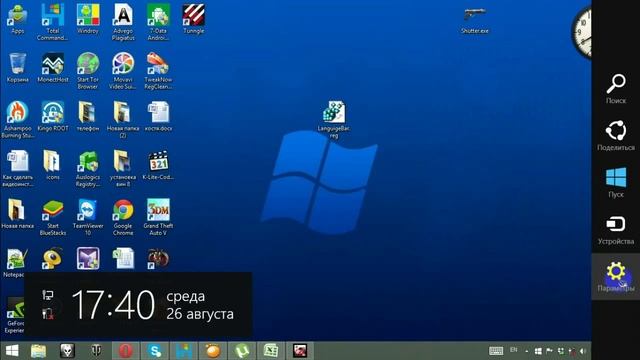Open Grand Theft Auto V shortcut
640x360 pixels.
pos(158,217)
